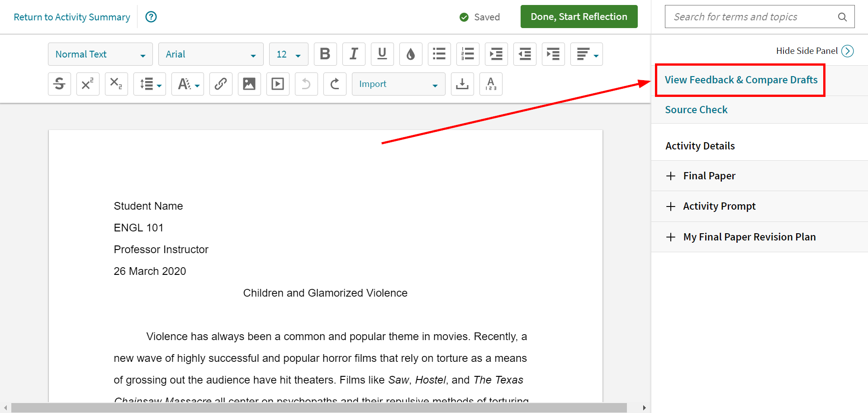Select the superscript icon
The image size is (868, 413).
[88, 84]
